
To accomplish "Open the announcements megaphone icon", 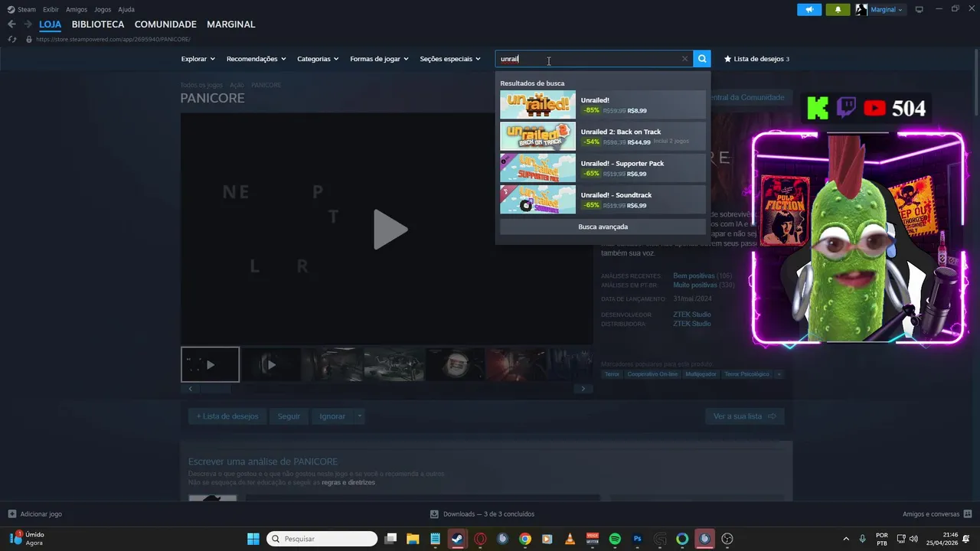I will click(x=809, y=10).
